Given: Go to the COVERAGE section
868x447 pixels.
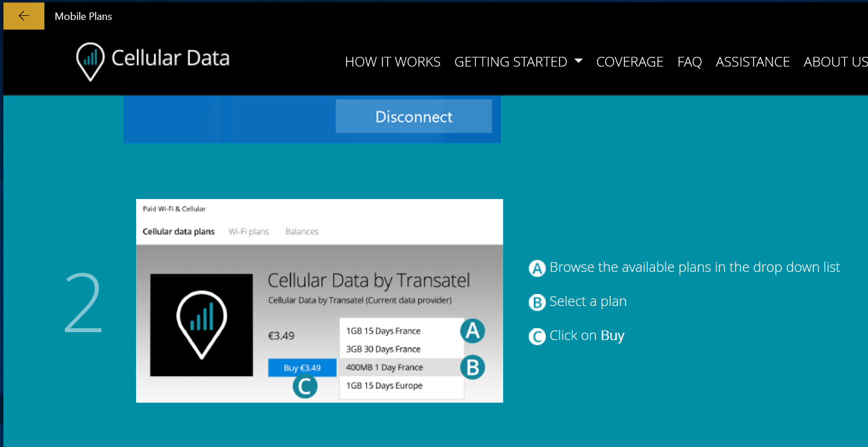Looking at the screenshot, I should pyautogui.click(x=630, y=61).
